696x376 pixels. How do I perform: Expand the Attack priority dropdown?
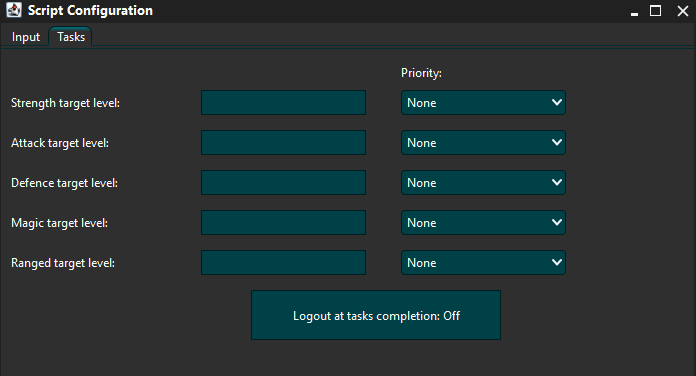click(x=483, y=142)
